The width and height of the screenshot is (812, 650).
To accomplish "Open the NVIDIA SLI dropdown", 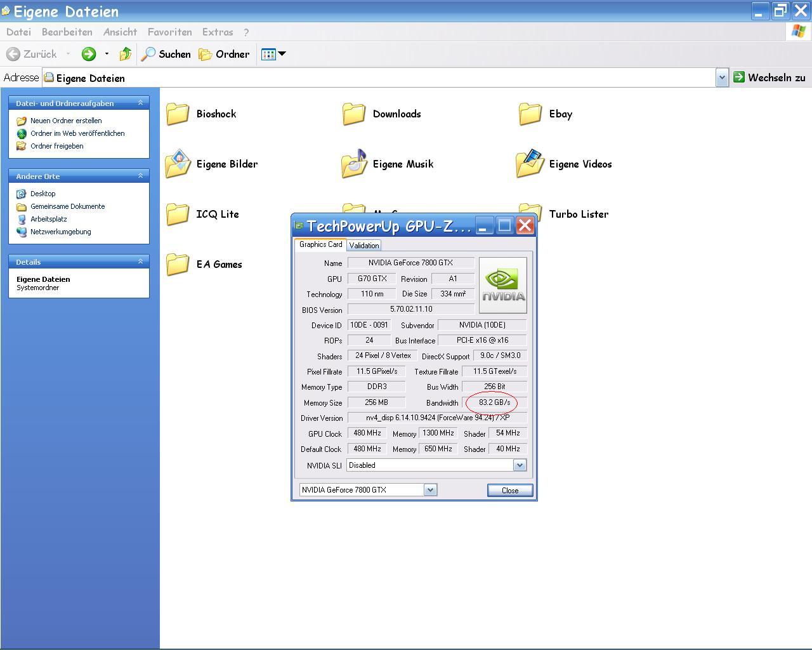I will [520, 465].
